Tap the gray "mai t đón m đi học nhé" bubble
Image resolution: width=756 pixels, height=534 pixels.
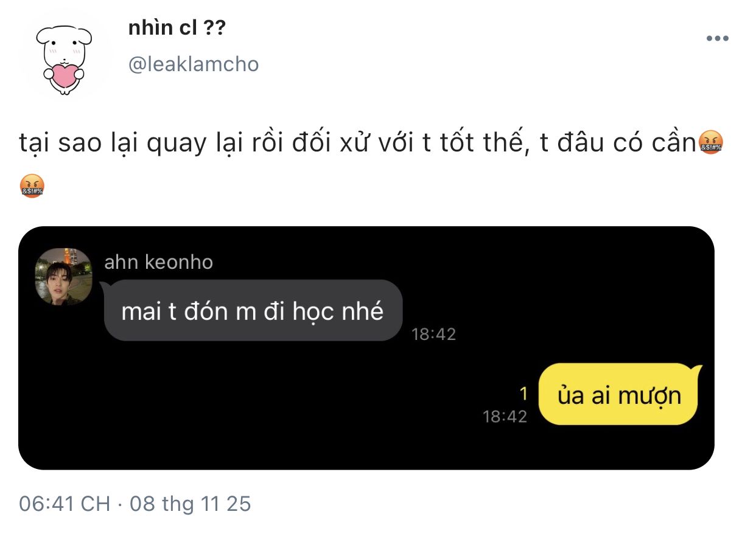(x=253, y=311)
